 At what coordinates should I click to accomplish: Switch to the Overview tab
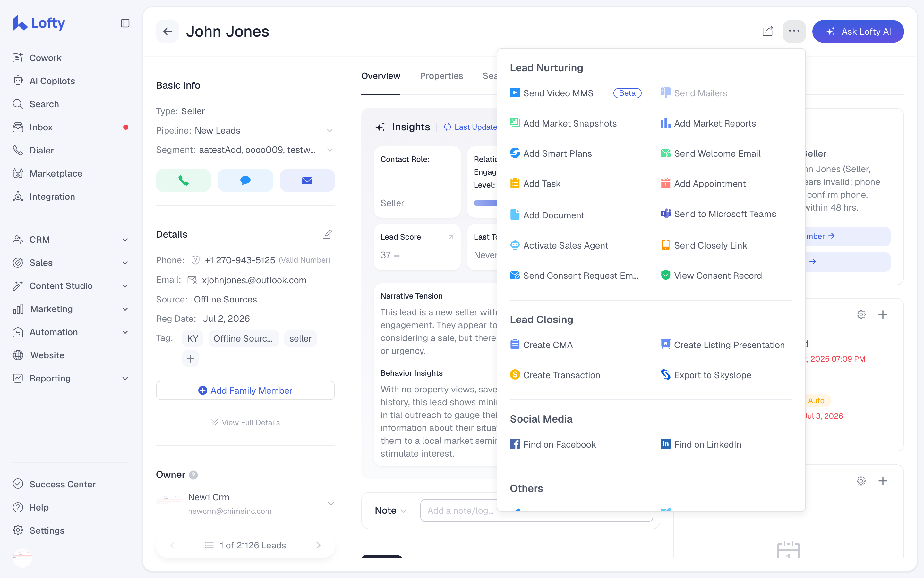(x=381, y=76)
